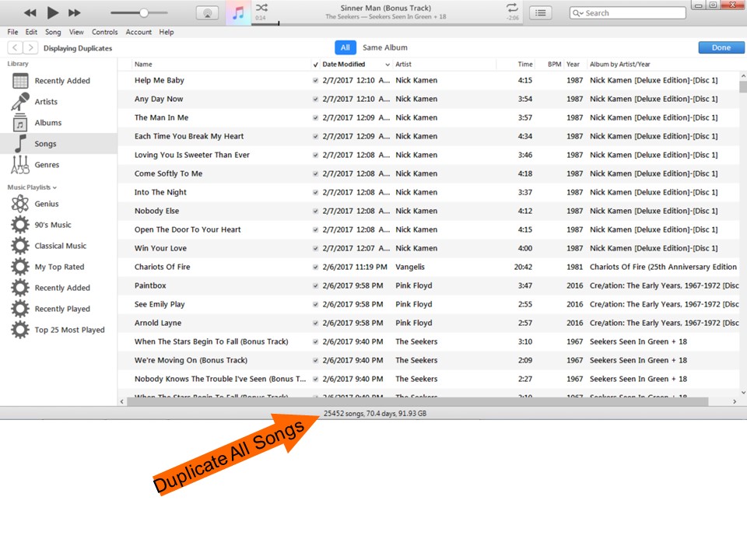The height and width of the screenshot is (560, 747).
Task: Click the 25452 songs status text
Action: click(375, 413)
